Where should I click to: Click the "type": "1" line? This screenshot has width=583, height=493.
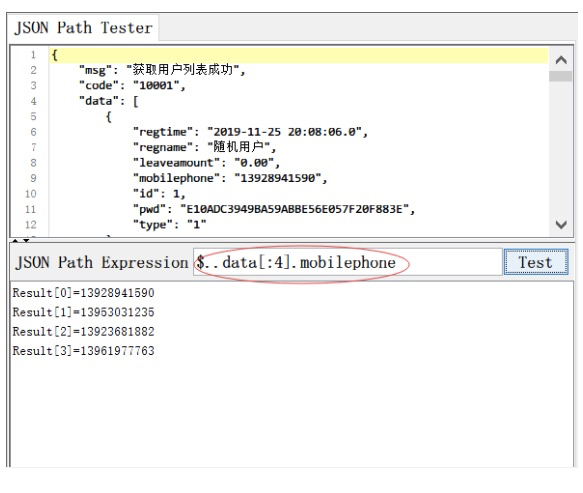pyautogui.click(x=170, y=225)
